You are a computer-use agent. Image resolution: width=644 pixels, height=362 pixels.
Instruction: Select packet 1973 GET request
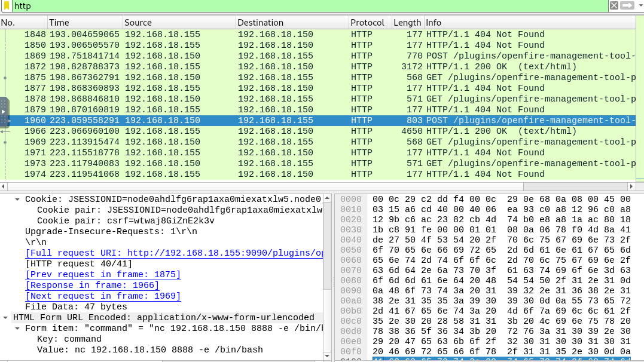(x=318, y=163)
